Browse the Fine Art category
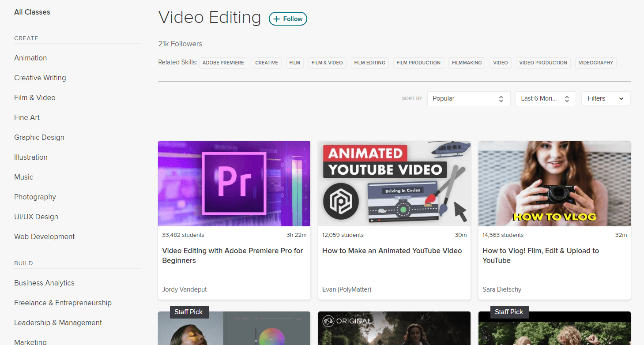 (x=27, y=117)
